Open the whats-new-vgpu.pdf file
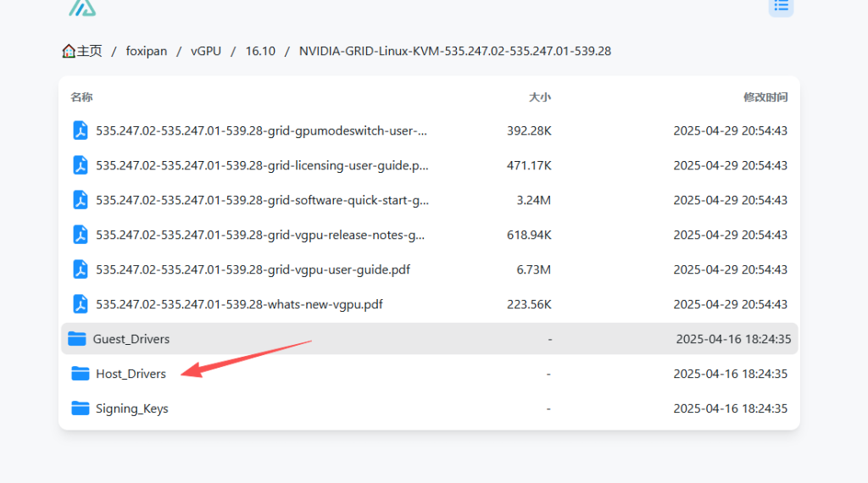 (x=239, y=304)
